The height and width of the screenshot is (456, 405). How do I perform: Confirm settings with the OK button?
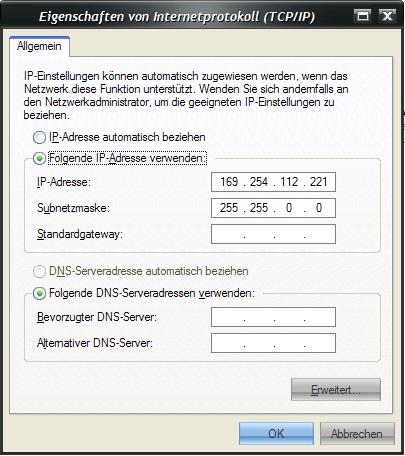tap(276, 434)
